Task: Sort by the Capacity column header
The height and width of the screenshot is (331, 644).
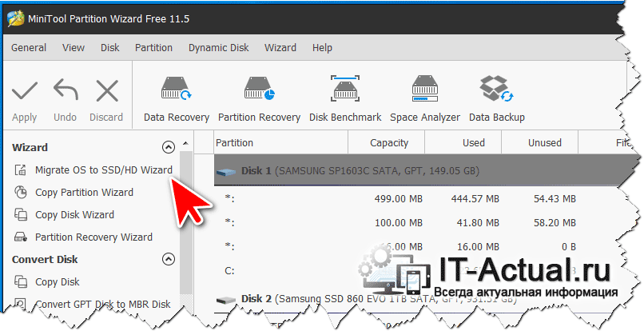Action: click(x=386, y=142)
